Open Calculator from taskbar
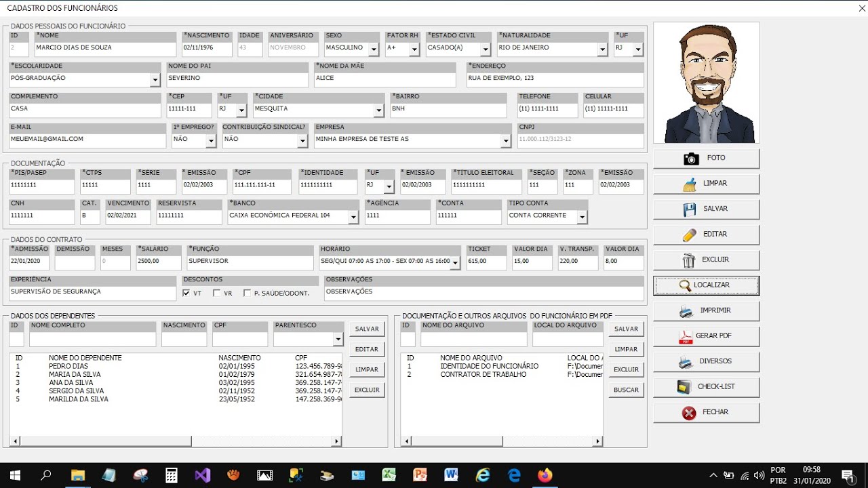This screenshot has height=488, width=868. [x=172, y=475]
